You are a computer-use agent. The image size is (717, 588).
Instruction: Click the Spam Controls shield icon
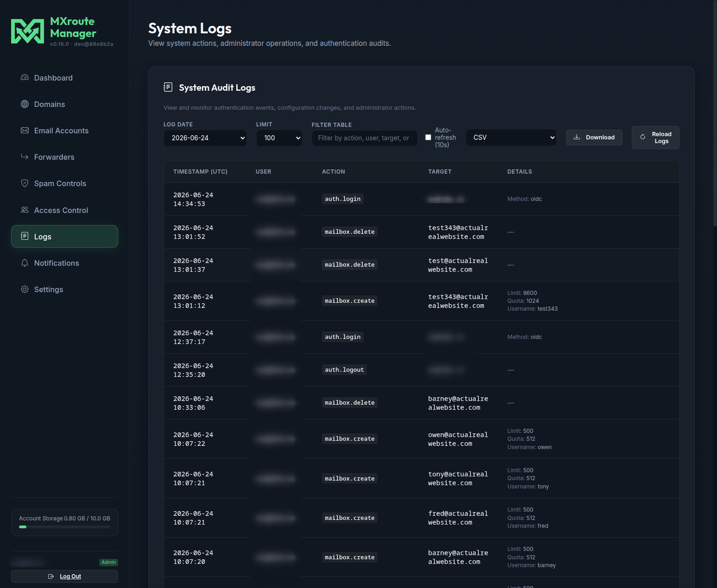point(25,183)
